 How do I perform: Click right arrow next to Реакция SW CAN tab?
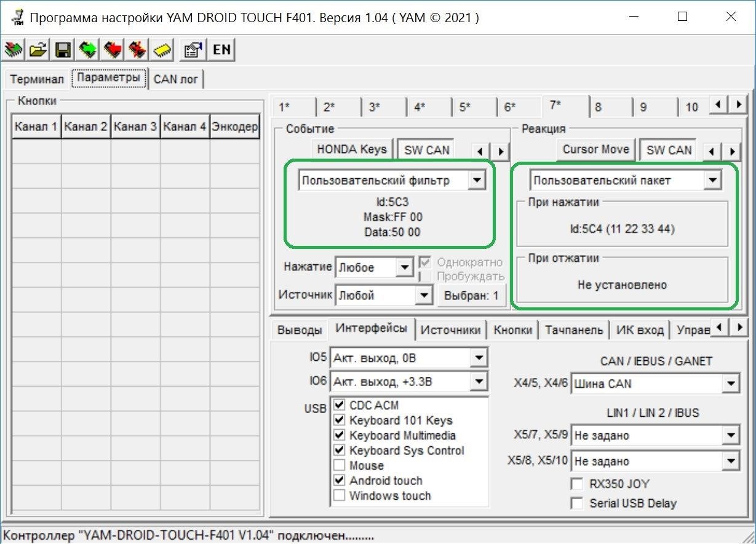pos(731,151)
